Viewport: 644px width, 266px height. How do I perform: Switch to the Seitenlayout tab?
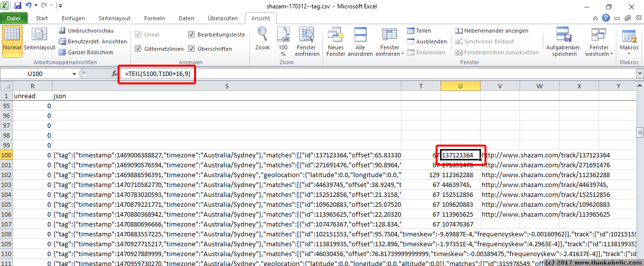click(115, 18)
